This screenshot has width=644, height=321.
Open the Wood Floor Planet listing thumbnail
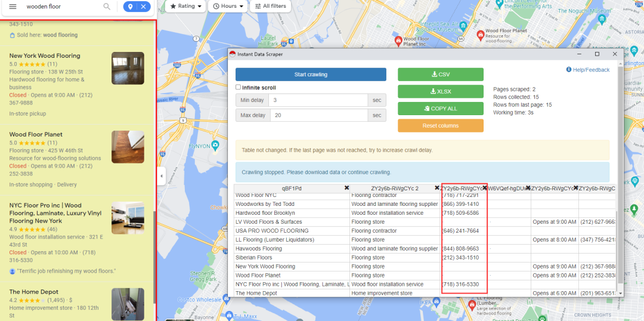click(x=128, y=147)
